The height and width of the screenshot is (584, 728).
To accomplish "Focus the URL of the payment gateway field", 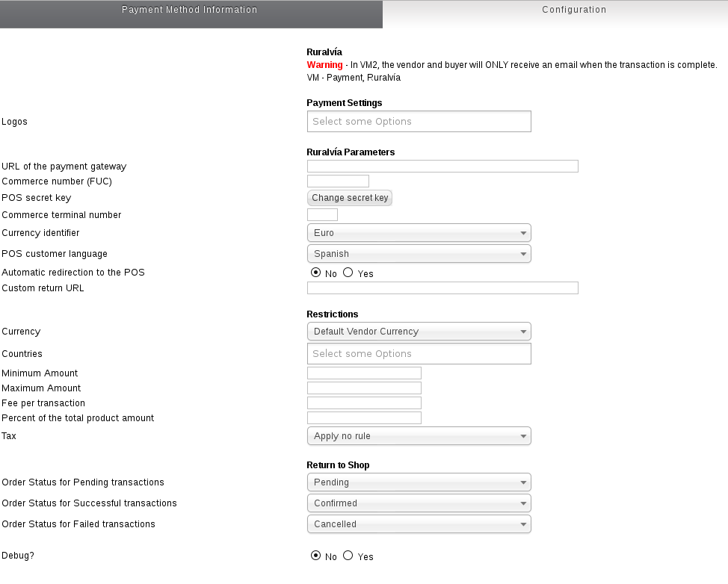I will click(442, 166).
